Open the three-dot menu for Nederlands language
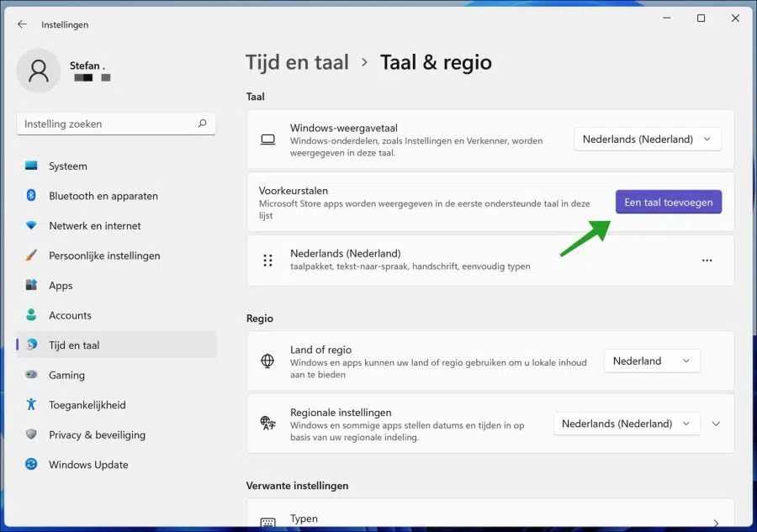The image size is (757, 532). 707,261
